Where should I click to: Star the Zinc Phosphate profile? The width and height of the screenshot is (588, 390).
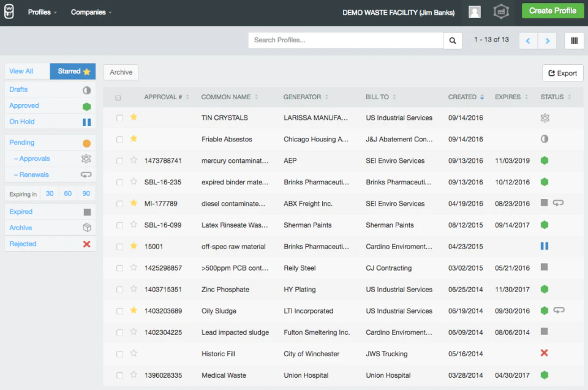[x=134, y=289]
